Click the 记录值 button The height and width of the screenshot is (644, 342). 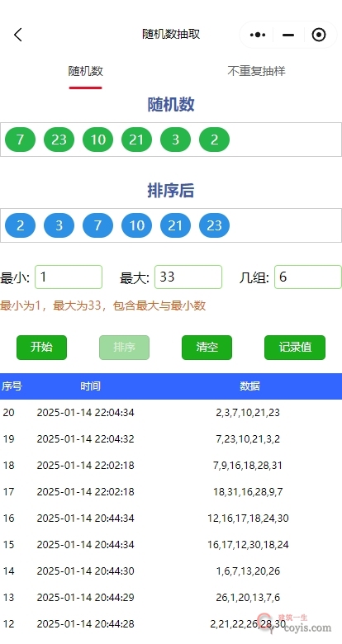click(x=295, y=348)
